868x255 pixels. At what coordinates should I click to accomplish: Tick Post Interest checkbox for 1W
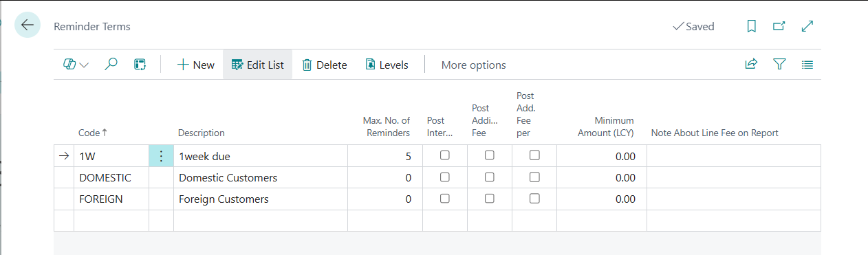coord(445,155)
